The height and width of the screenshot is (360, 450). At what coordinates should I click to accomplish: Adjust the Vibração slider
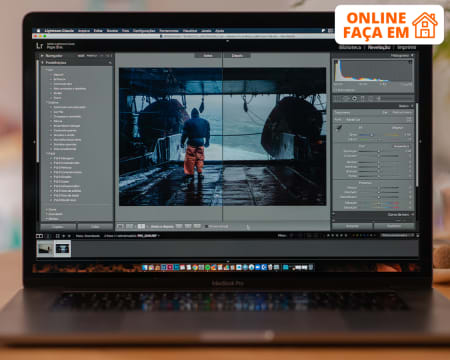click(379, 203)
